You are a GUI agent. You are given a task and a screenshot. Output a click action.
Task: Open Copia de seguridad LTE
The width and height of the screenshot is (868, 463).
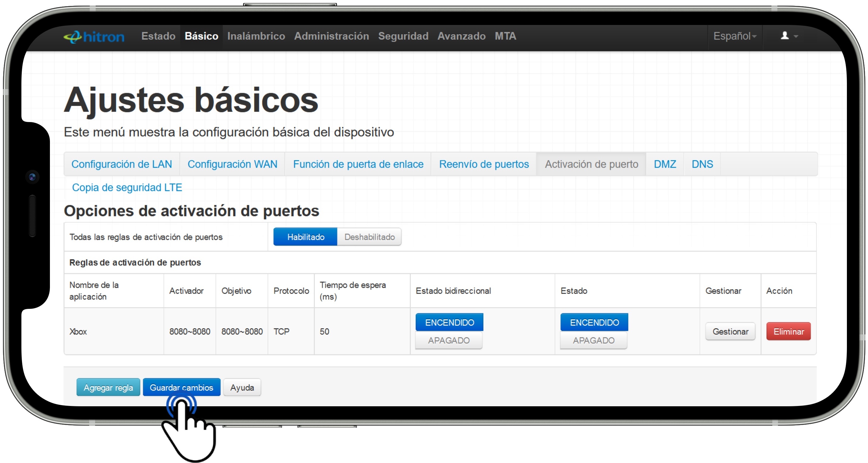click(x=127, y=188)
